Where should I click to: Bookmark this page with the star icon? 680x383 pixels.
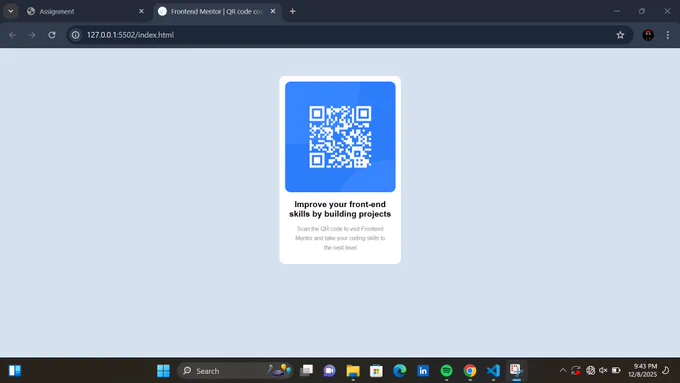(621, 35)
